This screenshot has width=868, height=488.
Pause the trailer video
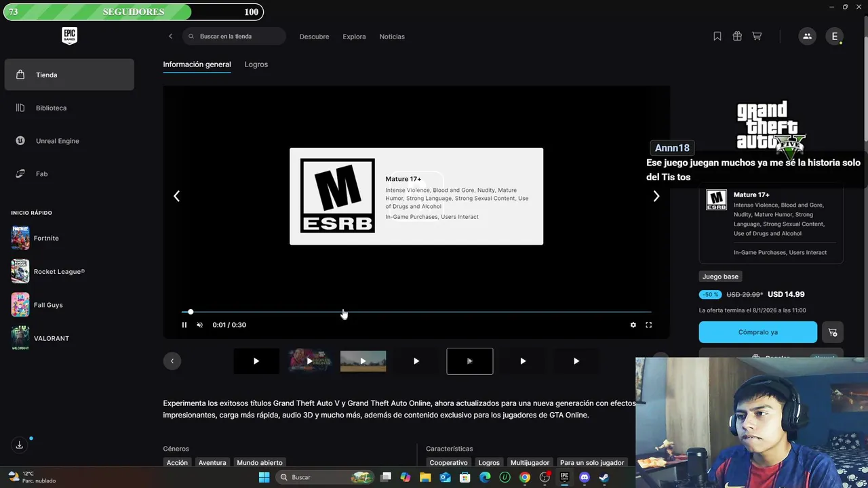pyautogui.click(x=184, y=325)
